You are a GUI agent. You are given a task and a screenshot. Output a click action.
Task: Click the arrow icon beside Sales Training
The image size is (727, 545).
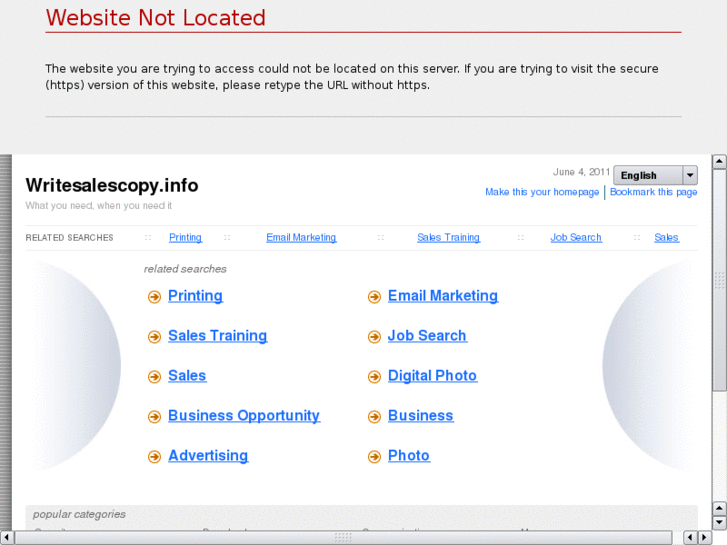tap(154, 337)
